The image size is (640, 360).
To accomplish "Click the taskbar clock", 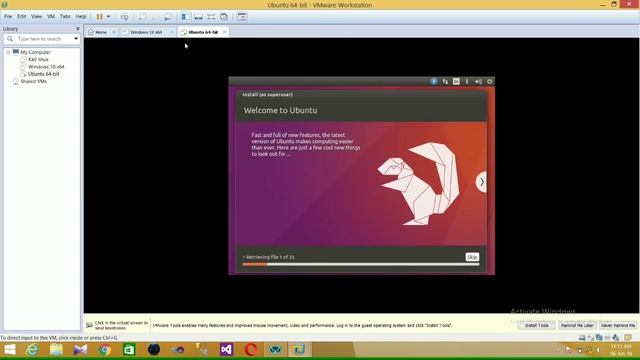I will (621, 350).
